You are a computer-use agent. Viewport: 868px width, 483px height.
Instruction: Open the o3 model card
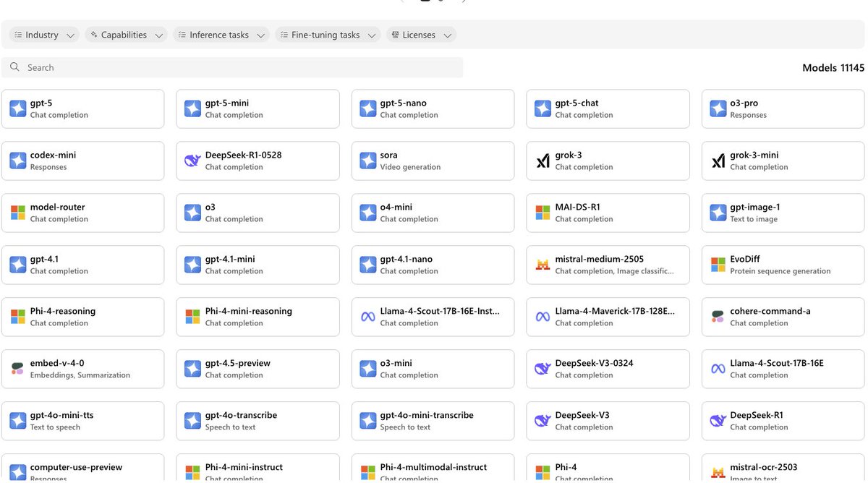click(x=258, y=213)
